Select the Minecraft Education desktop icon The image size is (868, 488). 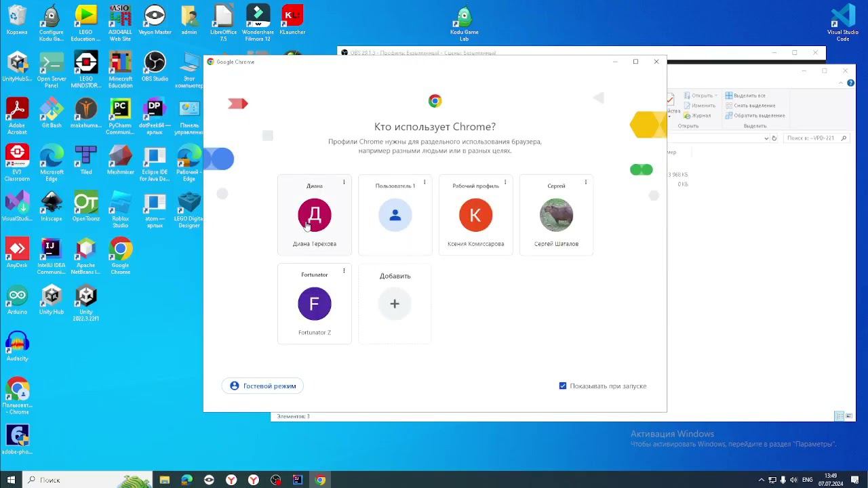point(120,70)
